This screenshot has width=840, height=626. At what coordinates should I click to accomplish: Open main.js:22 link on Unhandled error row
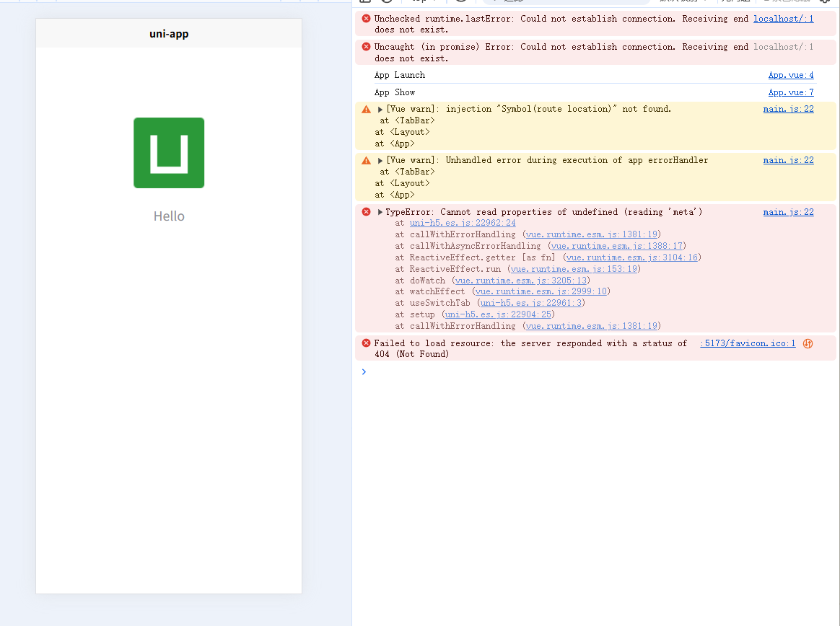click(x=788, y=161)
